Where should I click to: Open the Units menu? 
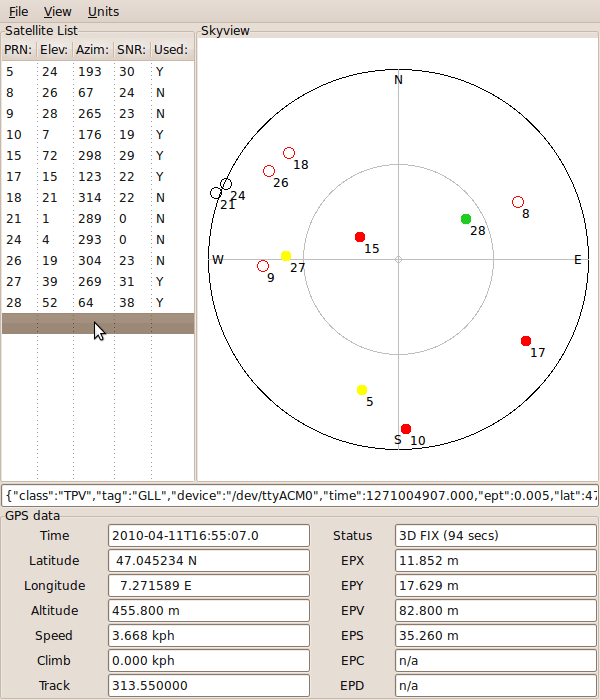coord(103,12)
